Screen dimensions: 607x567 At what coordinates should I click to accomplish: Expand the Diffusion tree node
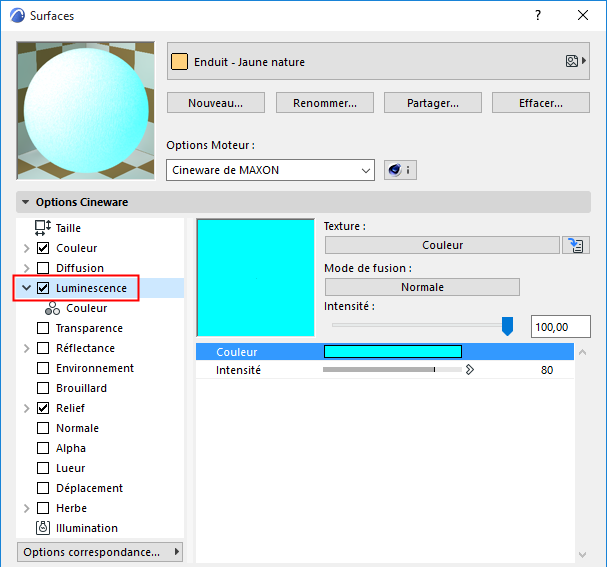coord(26,268)
